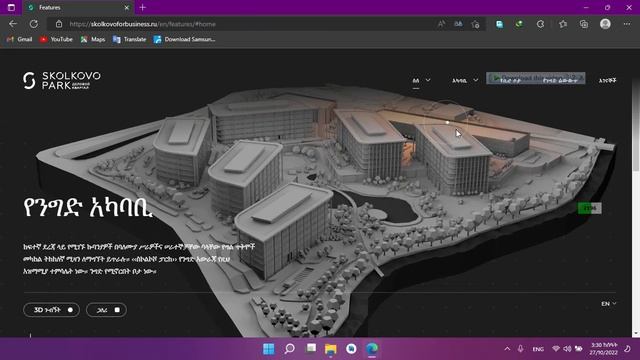Image resolution: width=640 pixels, height=360 pixels.
Task: Click the microphone tray icon
Action: pos(520,349)
